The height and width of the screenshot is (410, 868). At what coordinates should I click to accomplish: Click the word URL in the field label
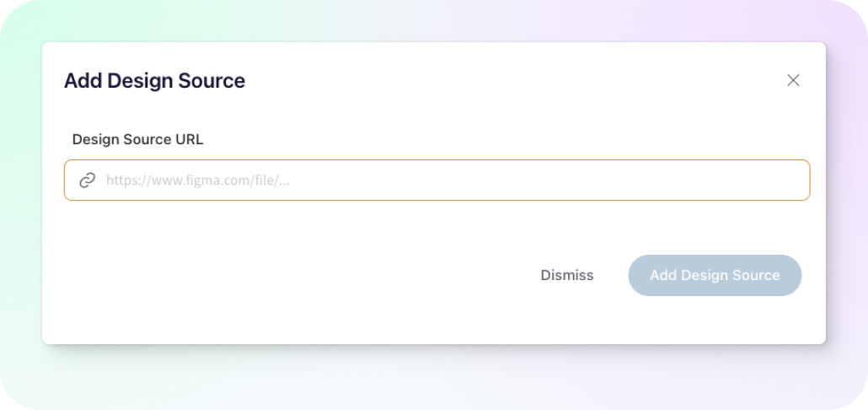(190, 140)
